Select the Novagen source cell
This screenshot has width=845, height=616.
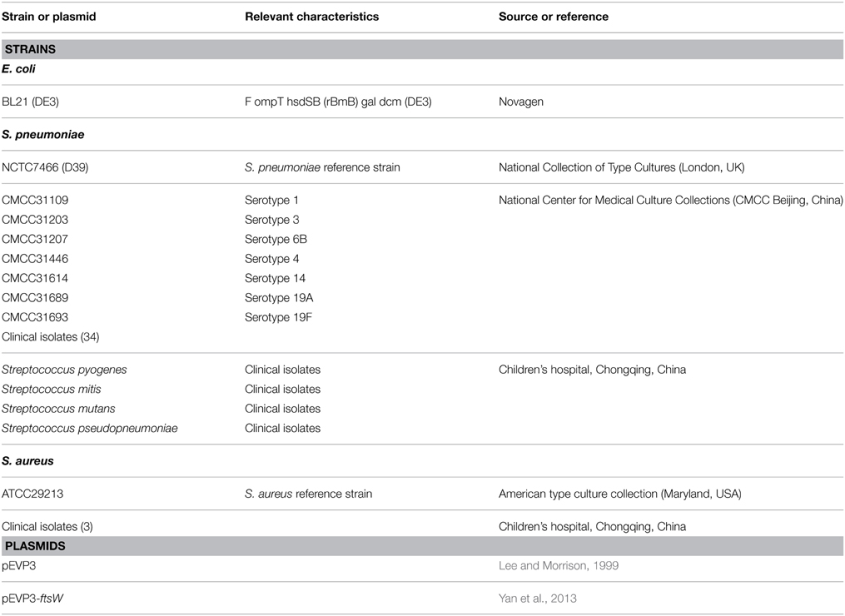[x=520, y=102]
